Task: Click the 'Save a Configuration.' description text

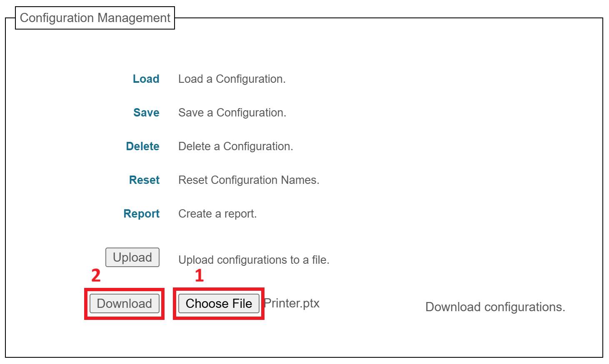Action: [232, 113]
